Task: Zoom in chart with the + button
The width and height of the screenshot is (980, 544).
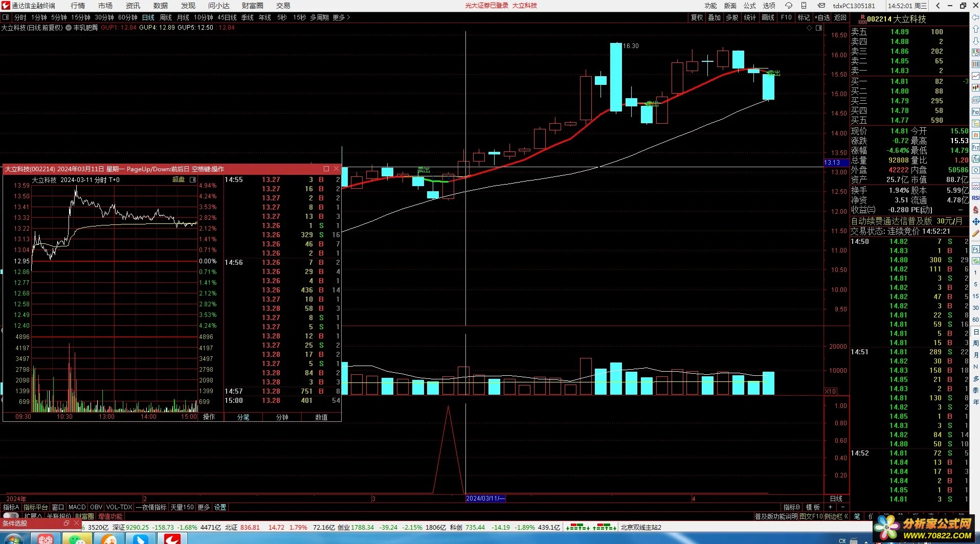Action: (831, 507)
